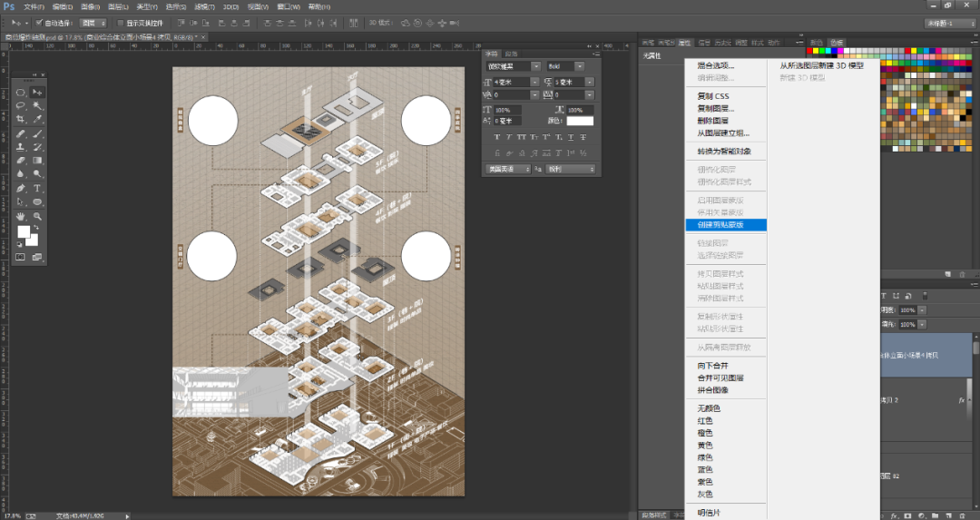Select the Move tool in toolbox

pyautogui.click(x=37, y=92)
